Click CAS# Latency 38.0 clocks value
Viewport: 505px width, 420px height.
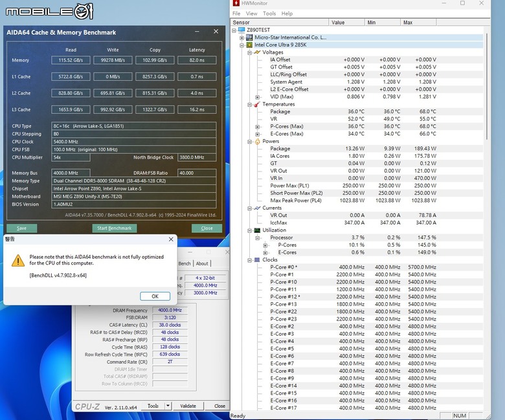click(170, 325)
